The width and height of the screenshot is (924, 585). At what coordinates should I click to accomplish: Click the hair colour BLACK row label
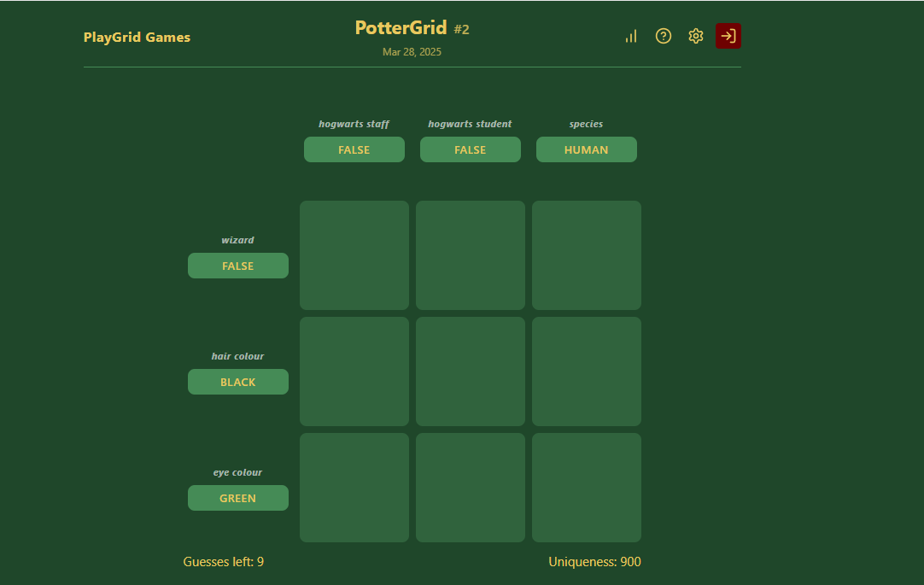238,382
